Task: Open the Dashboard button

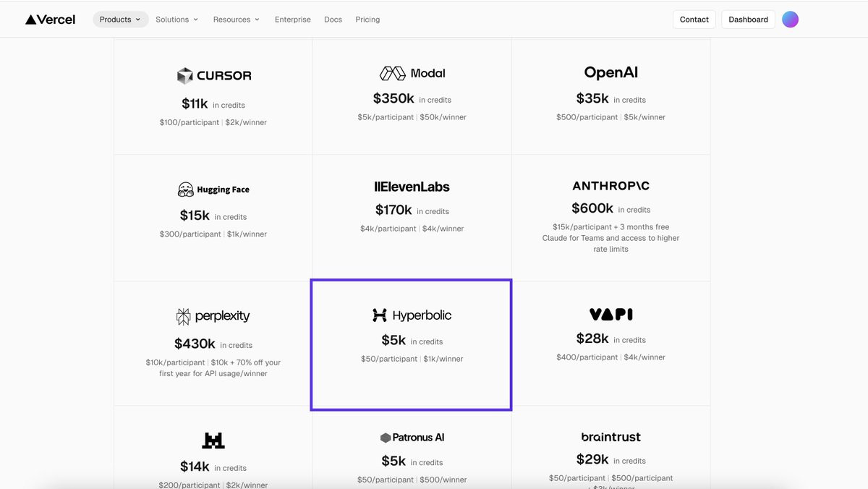Action: 749,20
